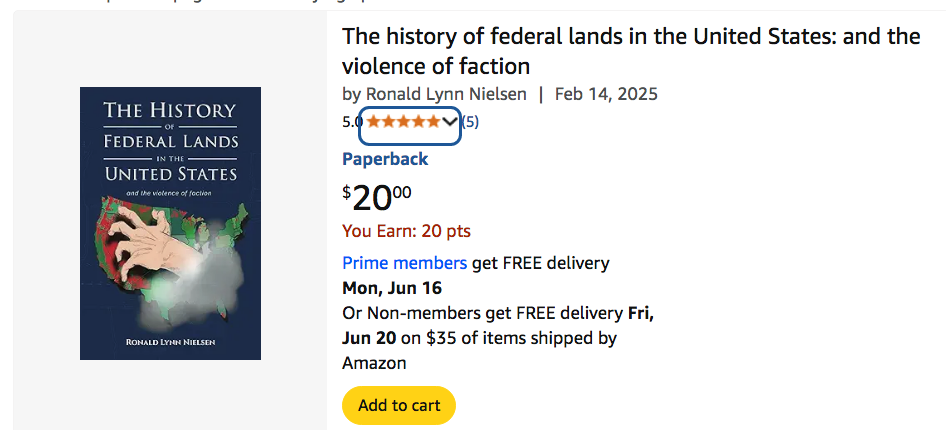Image resolution: width=946 pixels, height=430 pixels.
Task: Click the $20.00 price
Action: click(377, 197)
